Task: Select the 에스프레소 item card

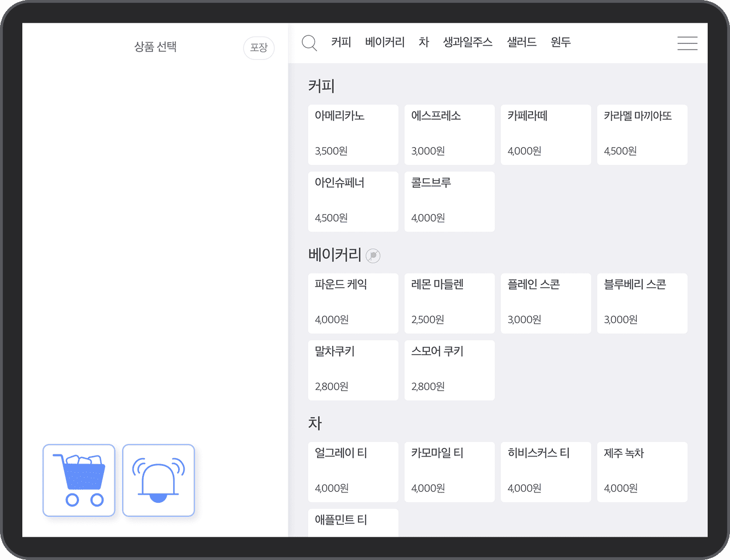Action: (449, 135)
